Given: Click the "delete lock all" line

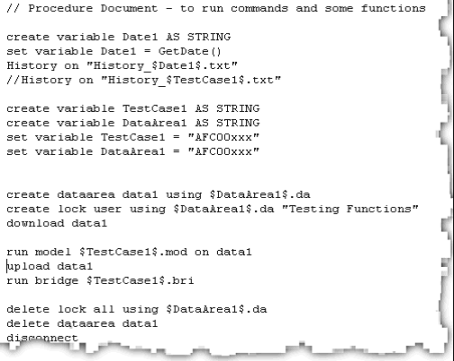Looking at the screenshot, I should click(x=137, y=309).
